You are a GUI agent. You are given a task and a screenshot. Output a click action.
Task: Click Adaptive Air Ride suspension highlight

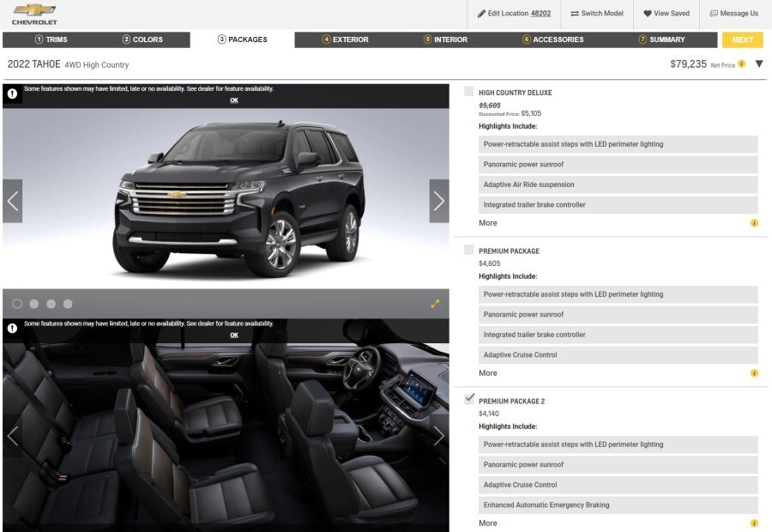pos(618,184)
